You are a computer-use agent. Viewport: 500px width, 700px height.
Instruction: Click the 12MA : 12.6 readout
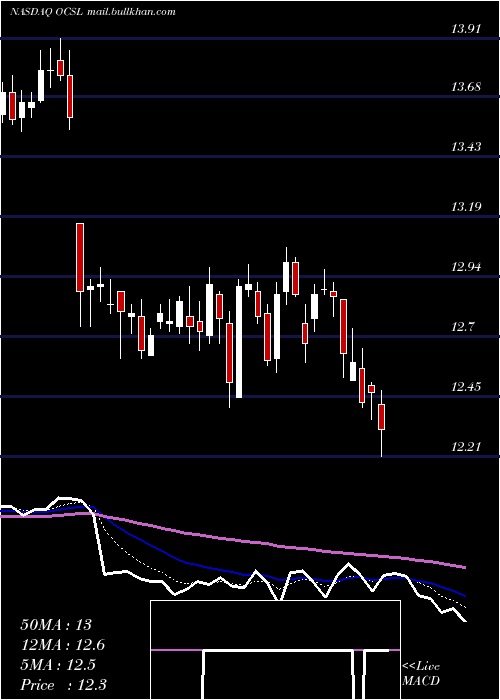(63, 645)
